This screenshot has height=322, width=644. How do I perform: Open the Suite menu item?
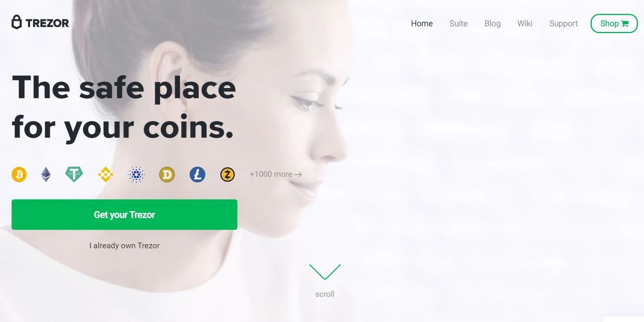click(x=459, y=23)
